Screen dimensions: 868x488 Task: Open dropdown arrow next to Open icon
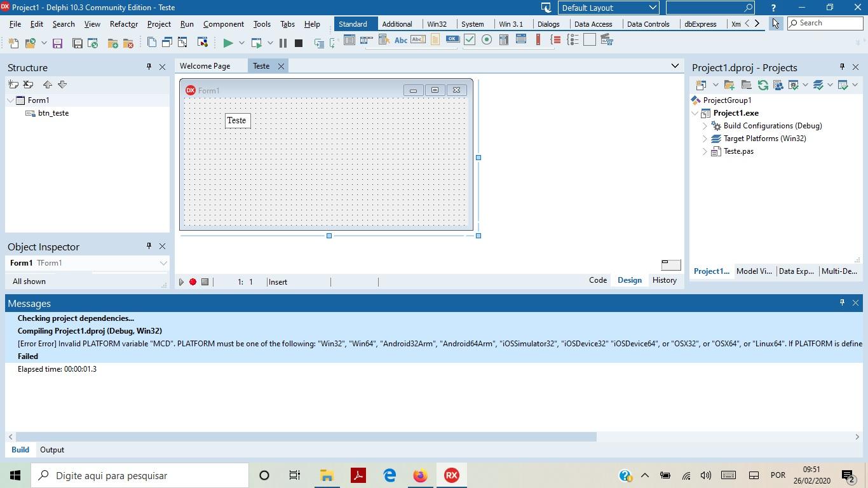(x=44, y=43)
